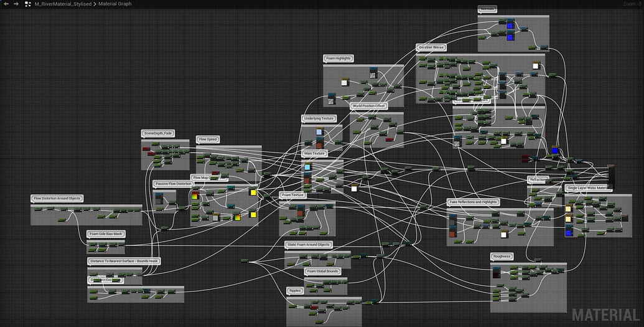Select lower-left texture node in Foam Highlights
The image size is (644, 327).
[x=331, y=98]
